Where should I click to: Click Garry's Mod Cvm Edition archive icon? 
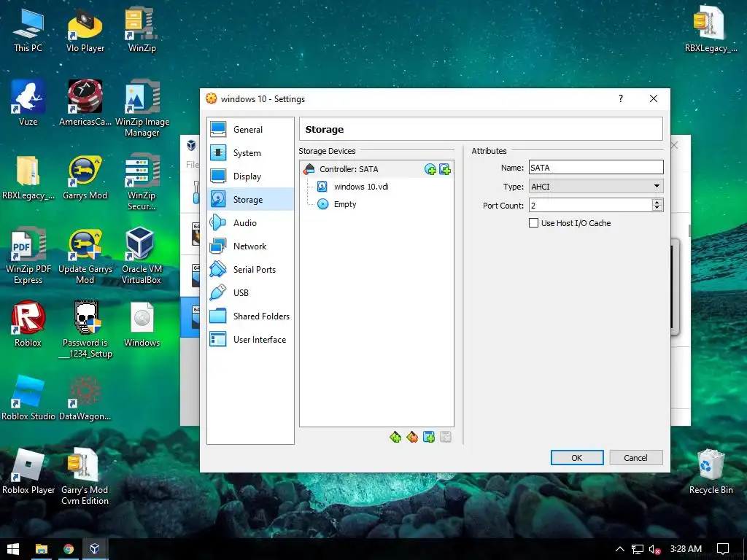tap(85, 476)
